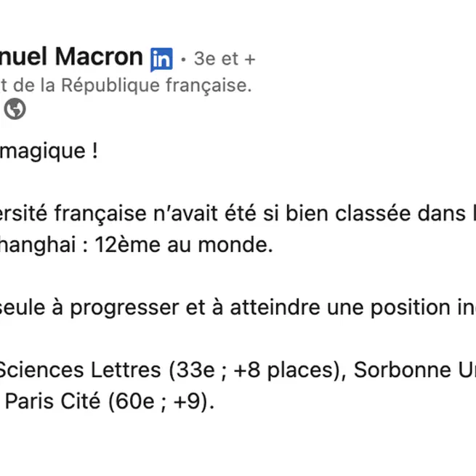Click the LinkedIn verification badge icon
Viewport: 476px width, 476px height.
(161, 59)
